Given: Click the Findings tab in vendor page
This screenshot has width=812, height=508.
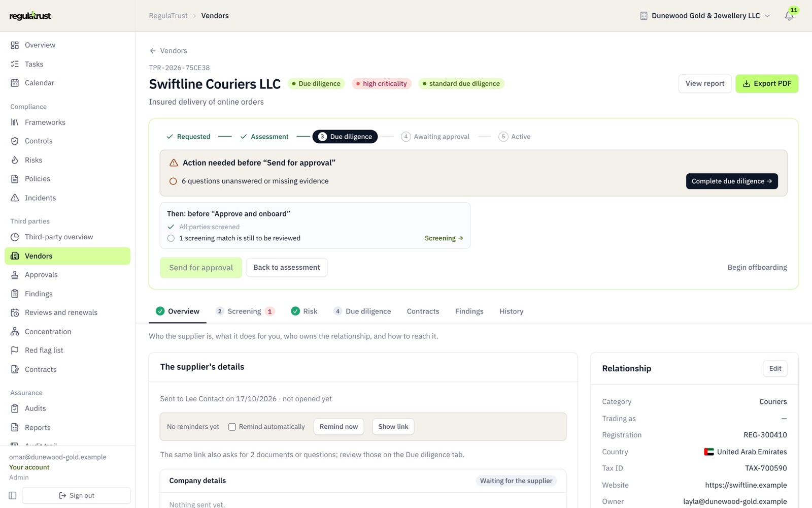Looking at the screenshot, I should coord(469,311).
